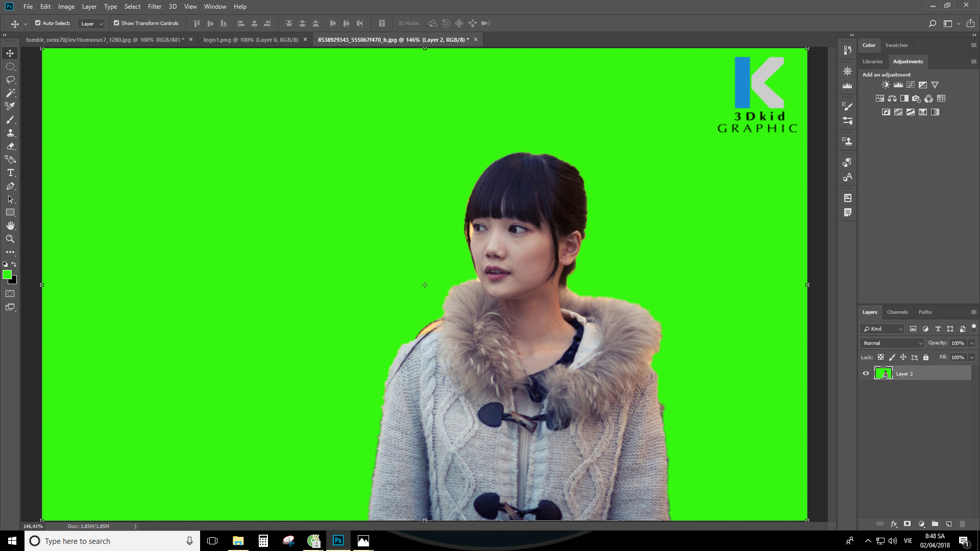The height and width of the screenshot is (551, 980).
Task: Expand the Opacity dropdown in Layers panel
Action: click(x=972, y=343)
